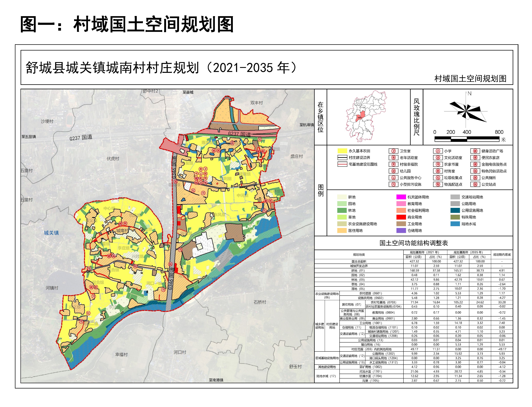Select the olive 特殊用地 swatch

coord(455,217)
